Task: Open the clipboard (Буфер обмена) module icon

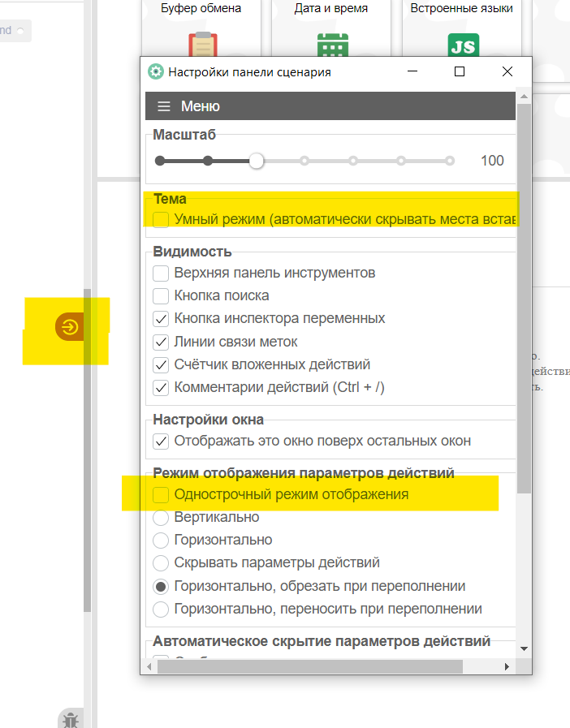Action: [203, 44]
